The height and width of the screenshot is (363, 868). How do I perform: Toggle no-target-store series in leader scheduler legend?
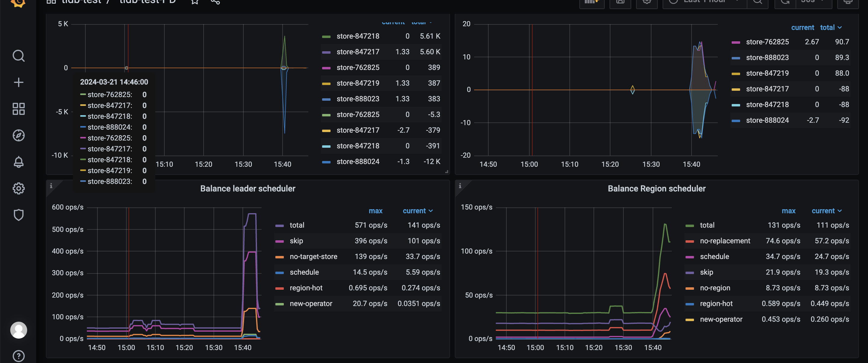pos(313,257)
